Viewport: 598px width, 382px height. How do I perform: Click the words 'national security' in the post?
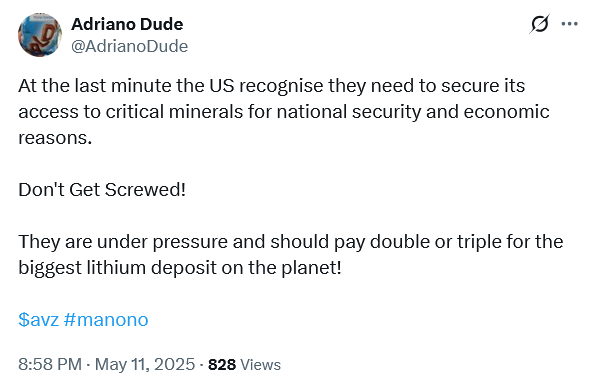(349, 112)
